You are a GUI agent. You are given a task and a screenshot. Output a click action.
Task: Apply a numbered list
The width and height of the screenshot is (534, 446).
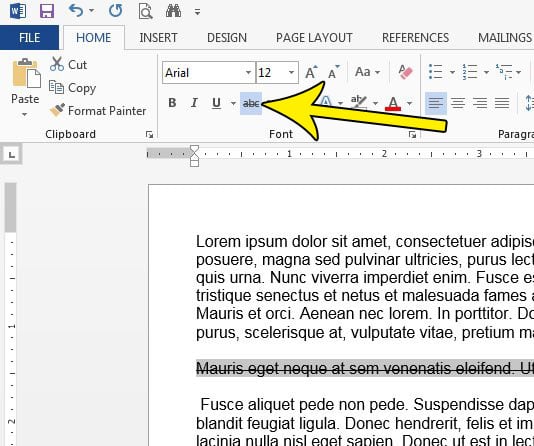[x=470, y=72]
